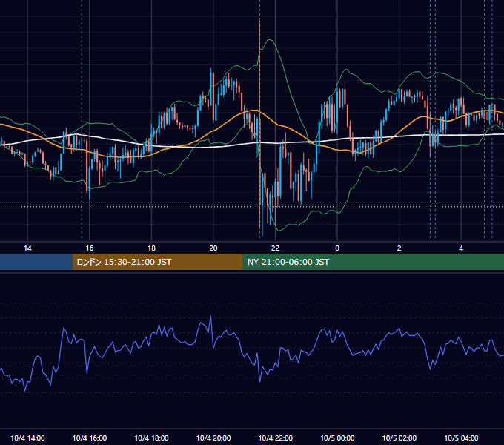Click the 10/4 14:00 date label
This screenshot has width=504, height=445.
tap(27, 438)
